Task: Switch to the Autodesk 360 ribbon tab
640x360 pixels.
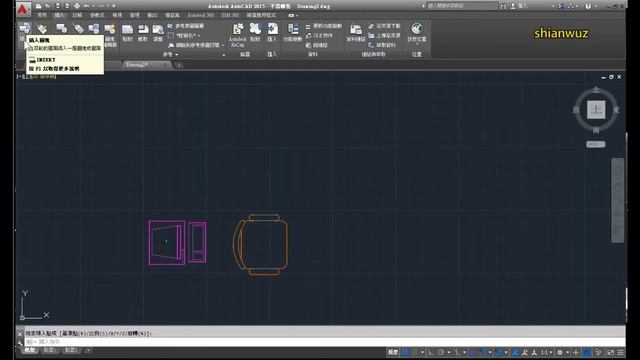Action: point(200,15)
